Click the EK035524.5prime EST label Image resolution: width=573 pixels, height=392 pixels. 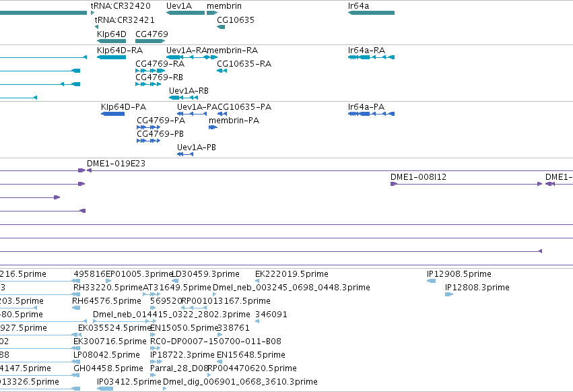pos(114,327)
